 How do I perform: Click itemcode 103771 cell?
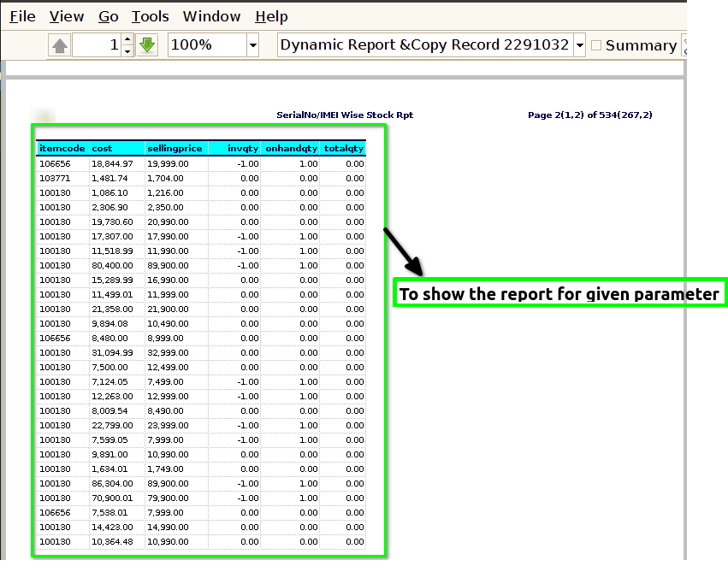pyautogui.click(x=55, y=178)
